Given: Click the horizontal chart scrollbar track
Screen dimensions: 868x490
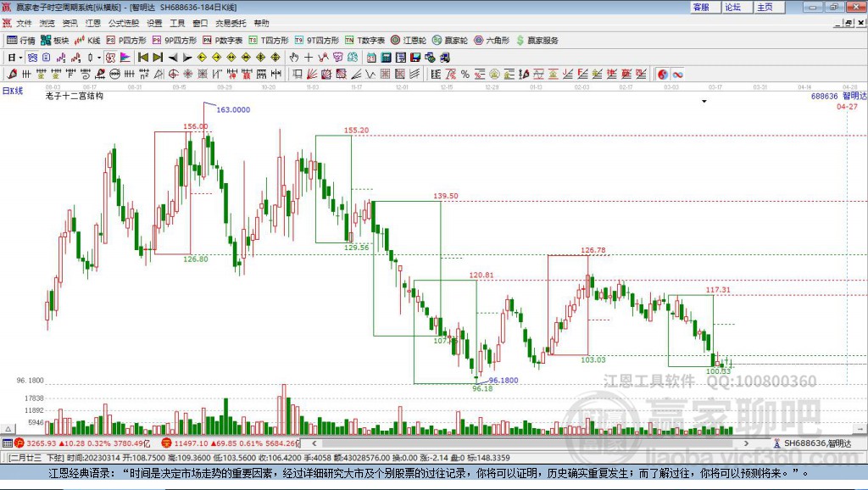Looking at the screenshot, I should 530,443.
